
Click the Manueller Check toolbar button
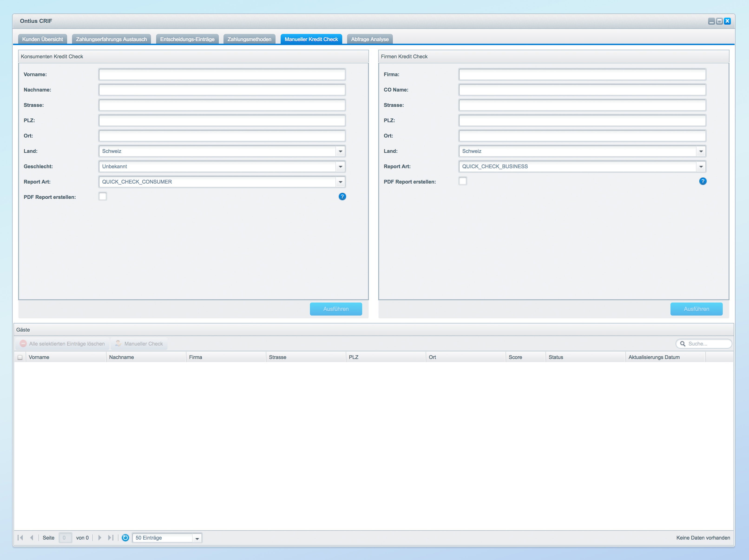[x=139, y=344]
